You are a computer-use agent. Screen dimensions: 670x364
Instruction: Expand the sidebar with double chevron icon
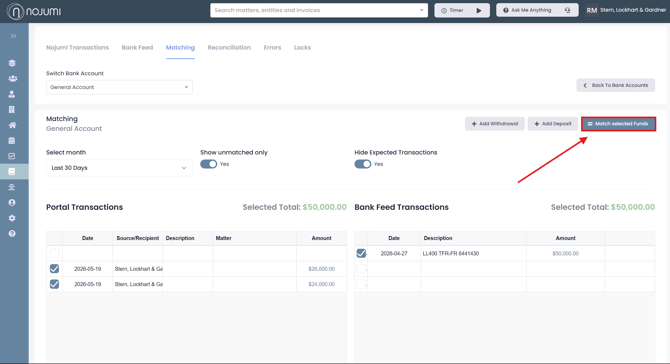click(13, 36)
